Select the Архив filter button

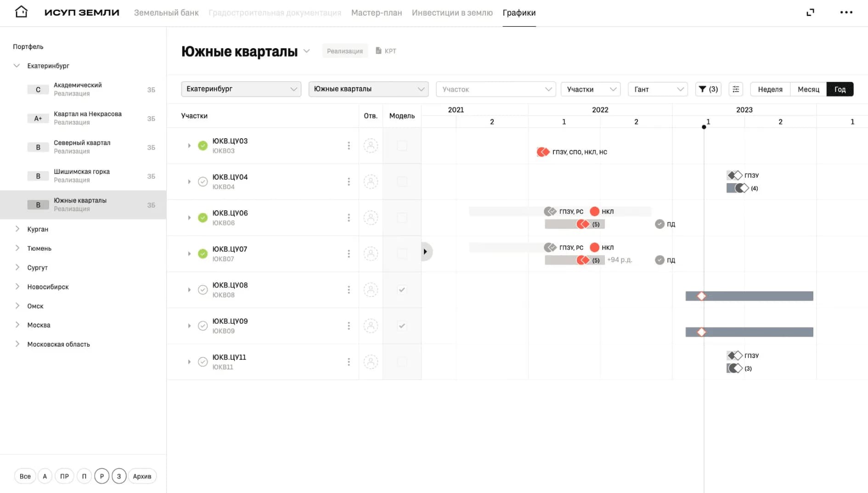pyautogui.click(x=142, y=476)
